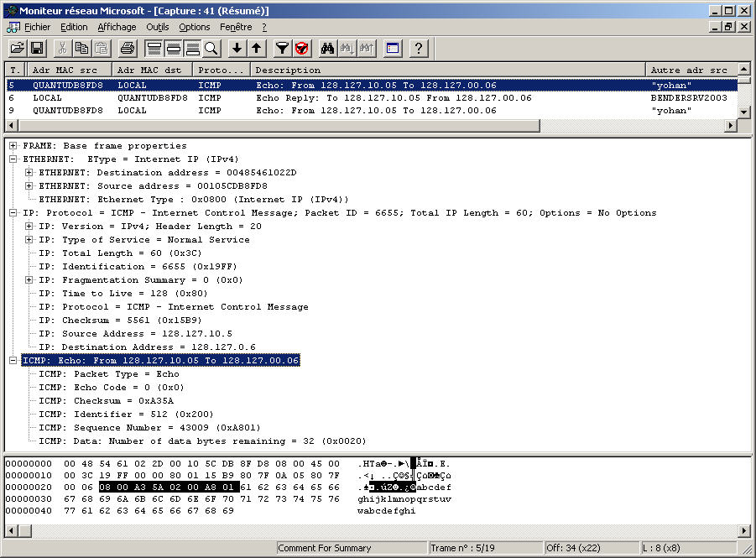This screenshot has width=756, height=558.
Task: Go to previous frame with the up arrow
Action: pos(257,48)
